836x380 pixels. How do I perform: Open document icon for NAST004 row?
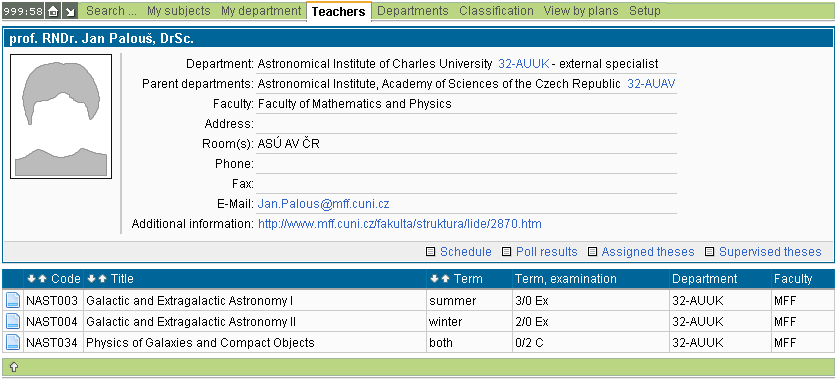click(x=13, y=321)
